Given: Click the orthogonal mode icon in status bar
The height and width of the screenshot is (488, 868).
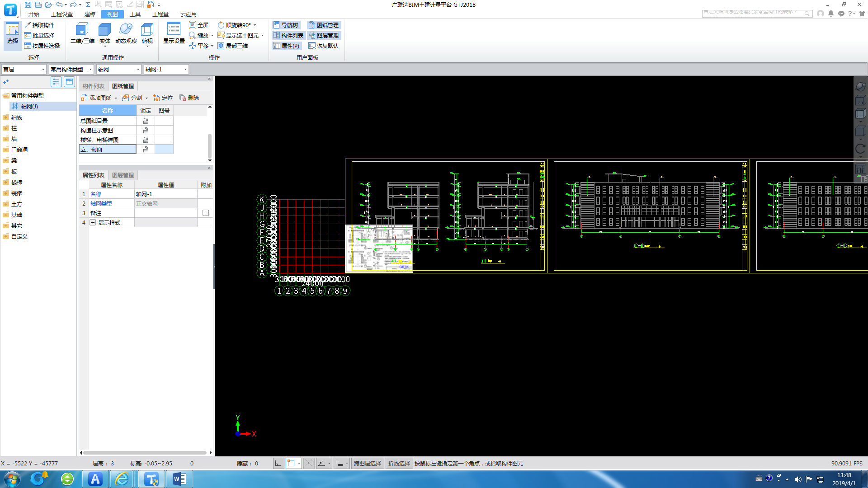Looking at the screenshot, I should coord(278,463).
